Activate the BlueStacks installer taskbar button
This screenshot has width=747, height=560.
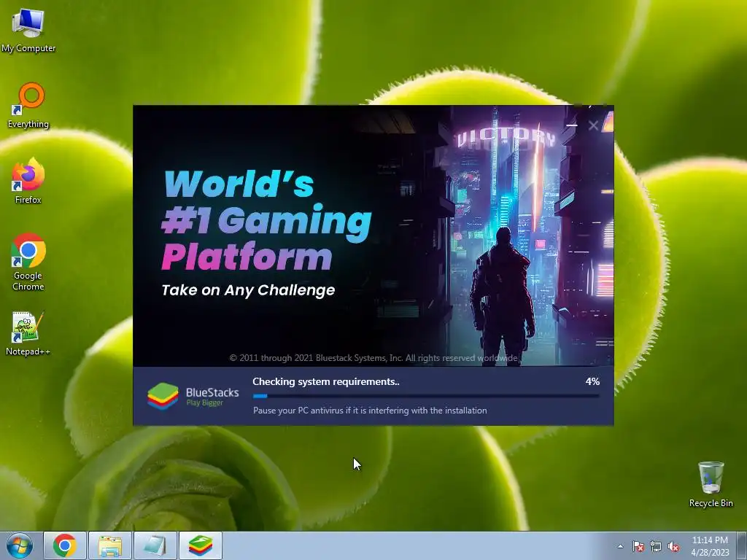[x=200, y=545]
